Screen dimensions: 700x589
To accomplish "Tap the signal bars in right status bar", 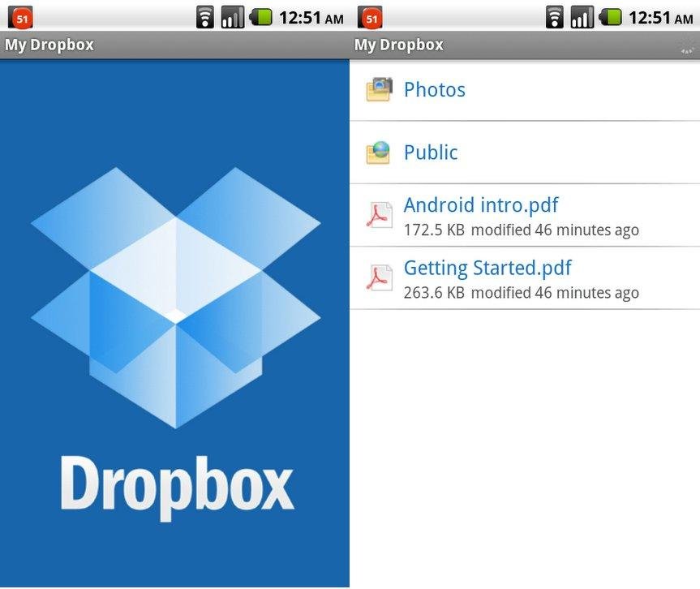I will tap(582, 18).
